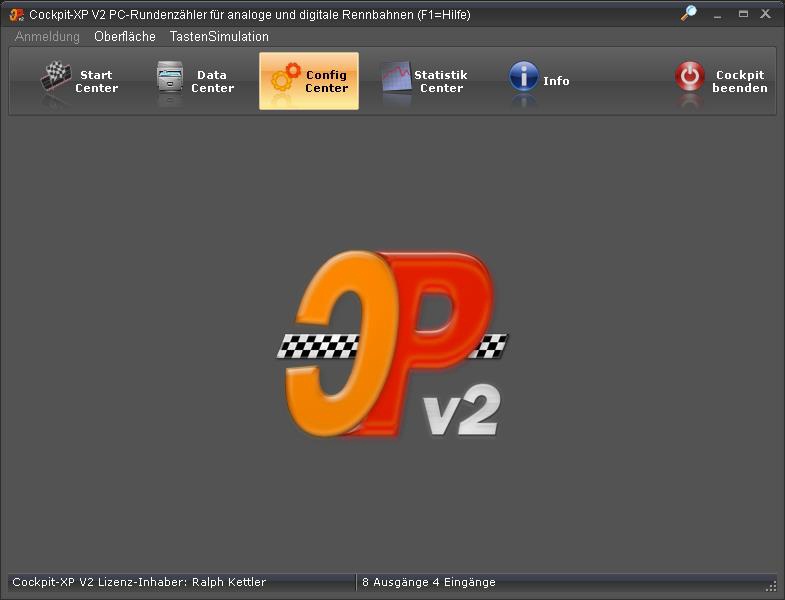Open the TastenSimulation menu
785x600 pixels.
coord(219,37)
